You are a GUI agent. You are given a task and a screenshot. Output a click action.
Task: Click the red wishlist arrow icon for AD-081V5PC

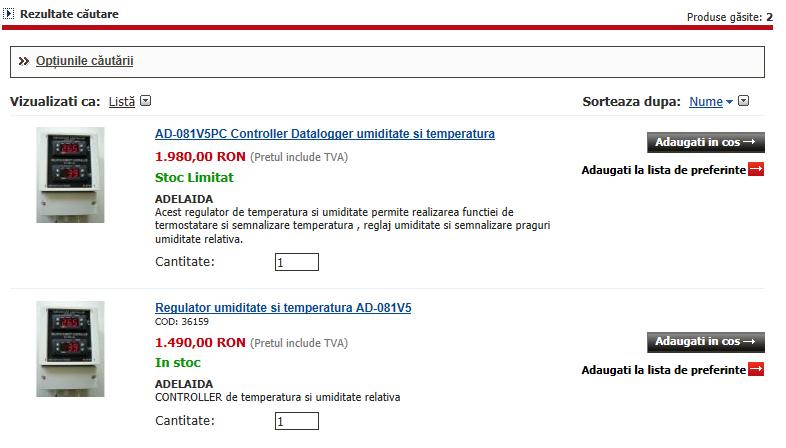pyautogui.click(x=756, y=170)
